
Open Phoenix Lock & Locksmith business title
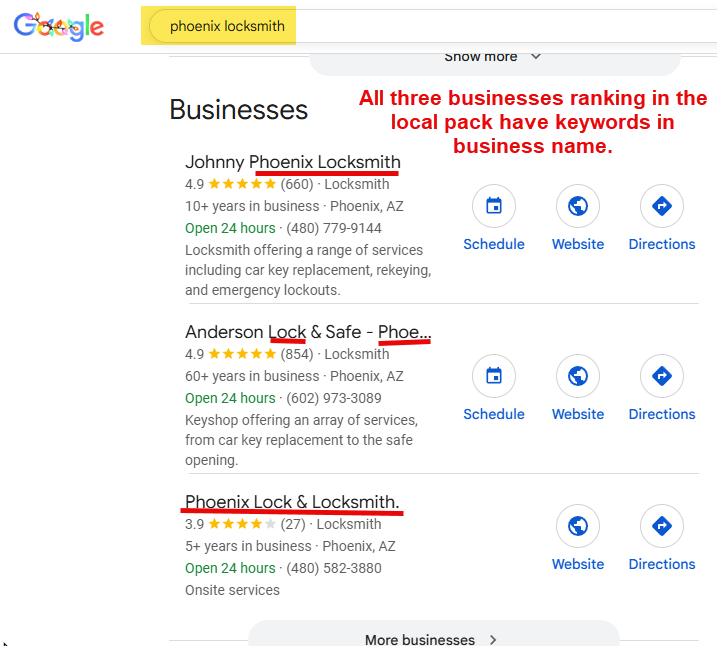[x=292, y=502]
